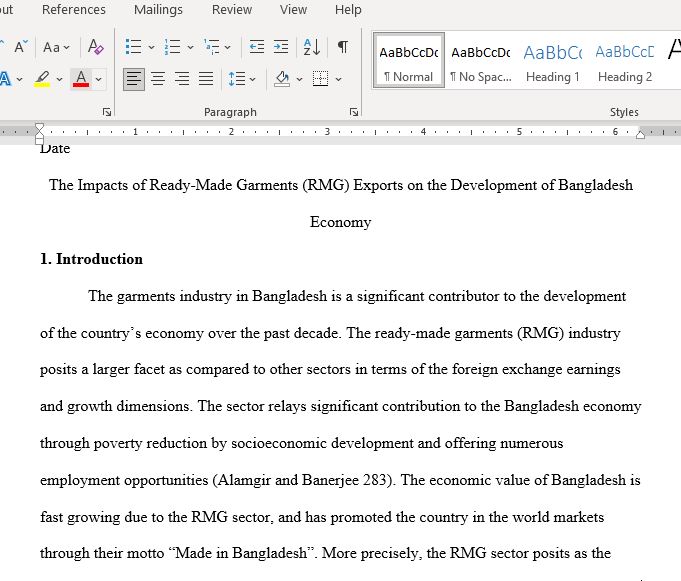Apply the No Spacing style
Image resolution: width=681 pixels, height=581 pixels.
tap(481, 60)
